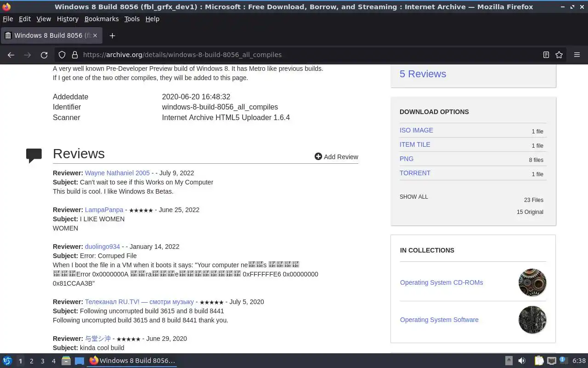This screenshot has height=368, width=588.
Task: Open the clipboard manager tray icon
Action: click(x=539, y=361)
